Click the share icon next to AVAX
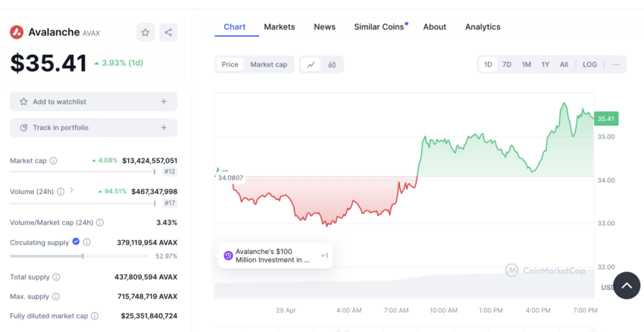Viewport: 644px width, 332px height. point(168,33)
